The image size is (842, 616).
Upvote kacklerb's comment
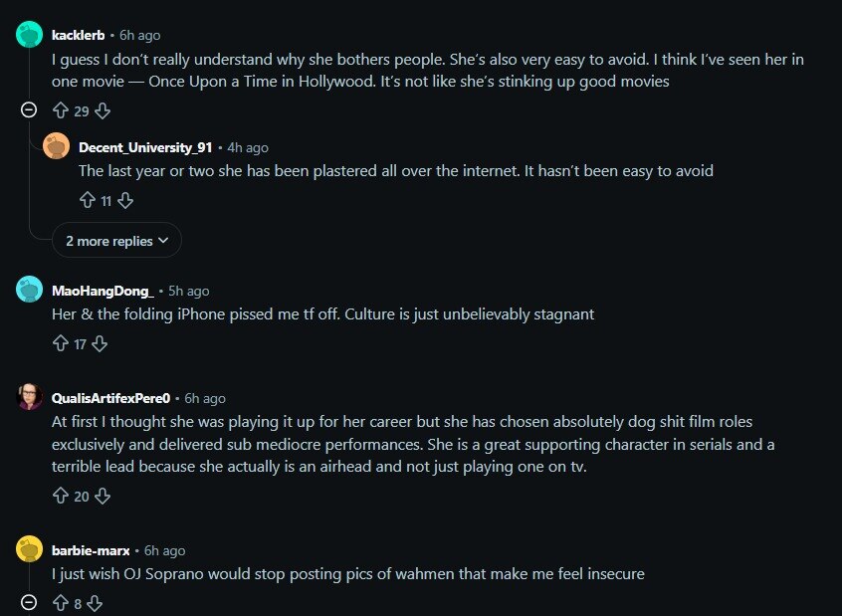pyautogui.click(x=61, y=111)
